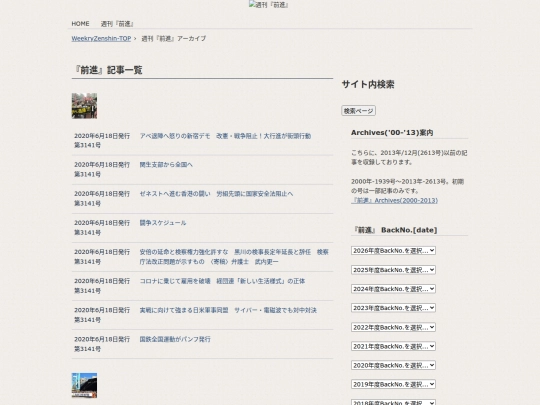Click the date cell beside 国鉄全国運動がパンフ発行

[102, 344]
